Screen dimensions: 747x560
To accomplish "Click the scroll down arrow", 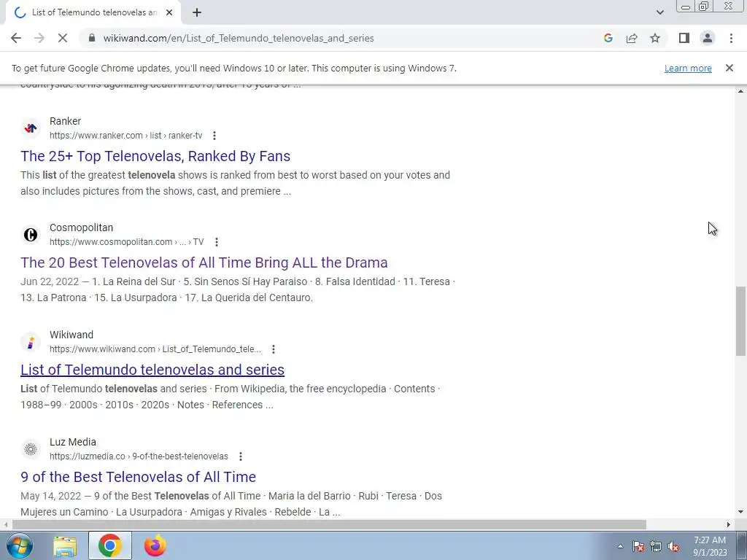I will (740, 512).
